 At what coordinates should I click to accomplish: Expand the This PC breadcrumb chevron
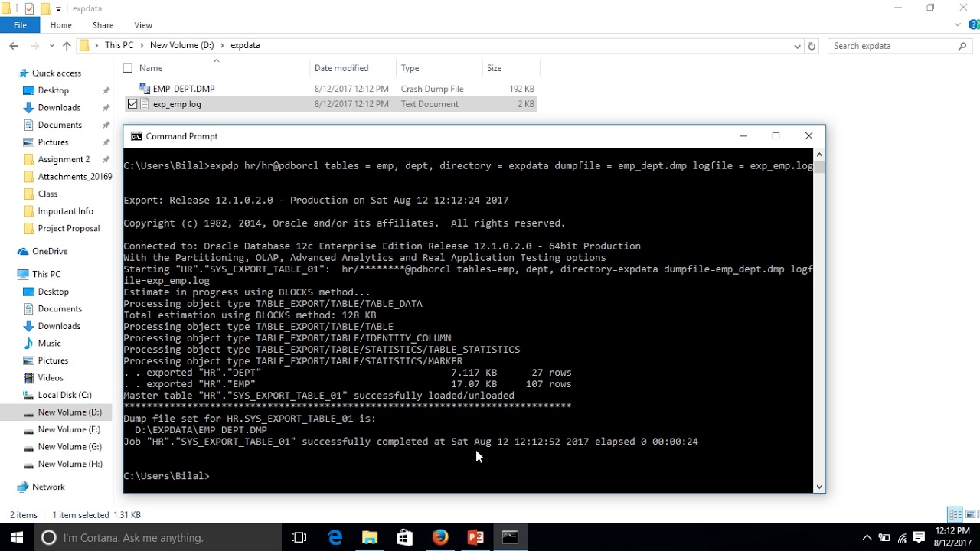pyautogui.click(x=142, y=46)
